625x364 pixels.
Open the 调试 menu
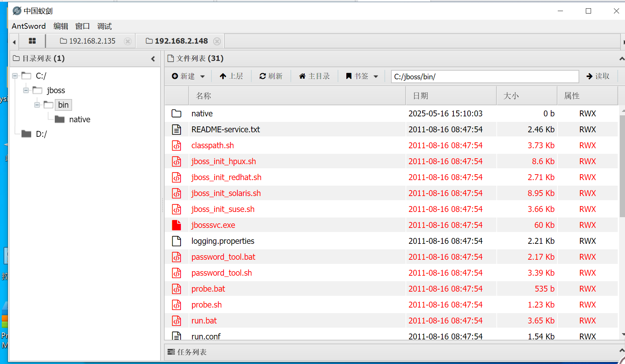pos(104,26)
